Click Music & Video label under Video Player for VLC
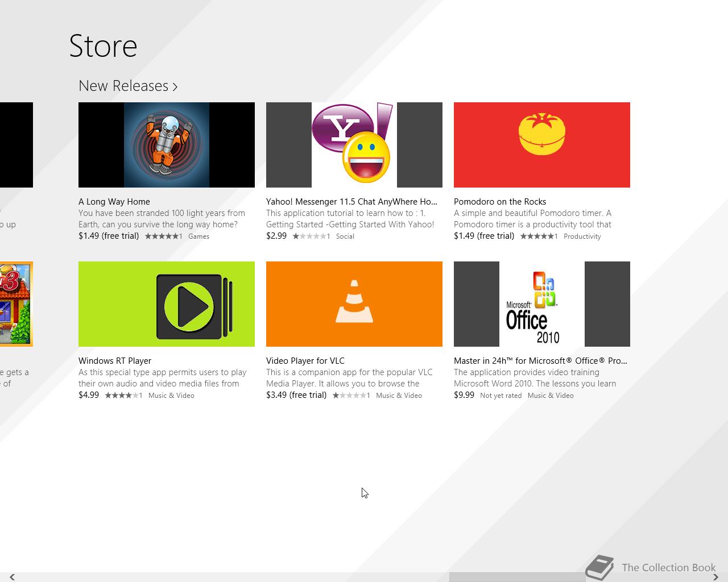Image resolution: width=728 pixels, height=582 pixels. click(399, 396)
